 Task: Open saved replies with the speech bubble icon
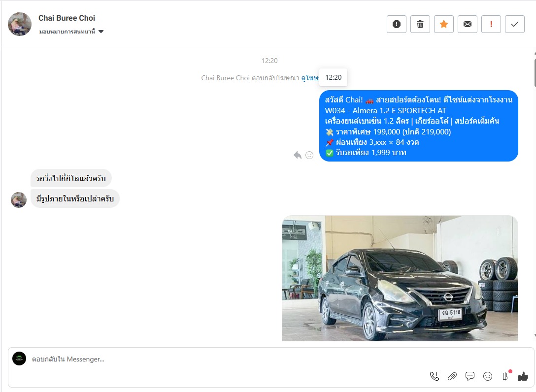pos(470,376)
